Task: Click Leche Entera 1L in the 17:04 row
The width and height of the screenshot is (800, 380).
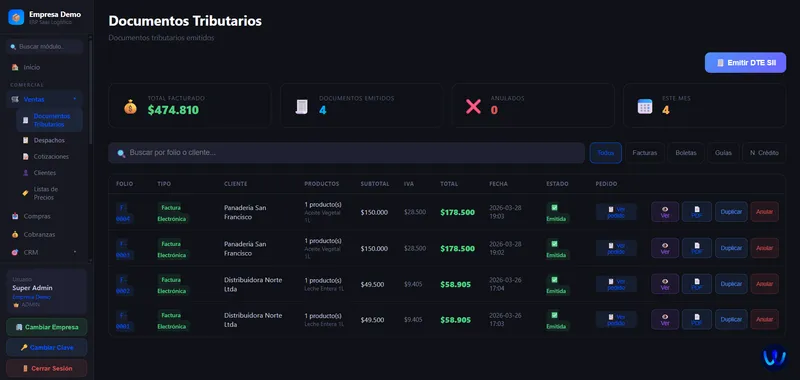Action: point(324,289)
